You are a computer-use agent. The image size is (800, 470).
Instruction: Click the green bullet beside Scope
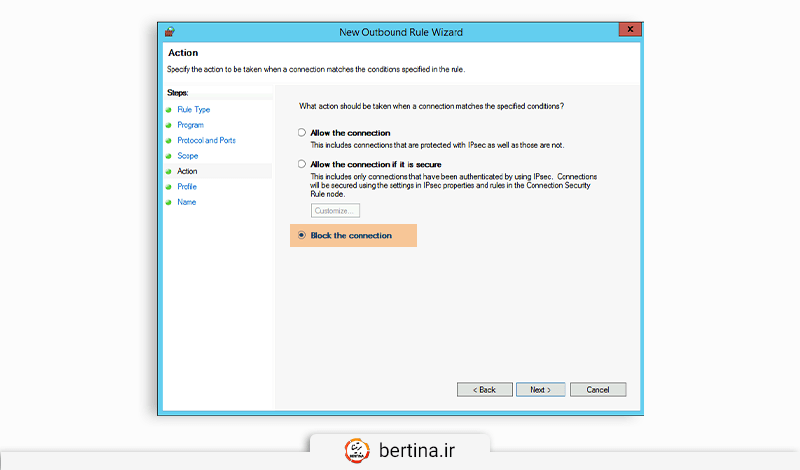(x=169, y=156)
